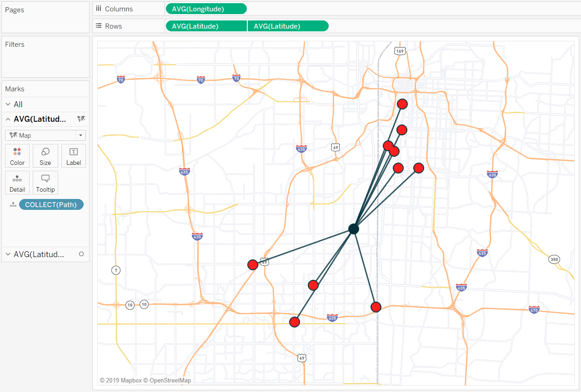Expand the second AVG(Latitud... marks card
The width and height of the screenshot is (581, 392).
(x=8, y=254)
